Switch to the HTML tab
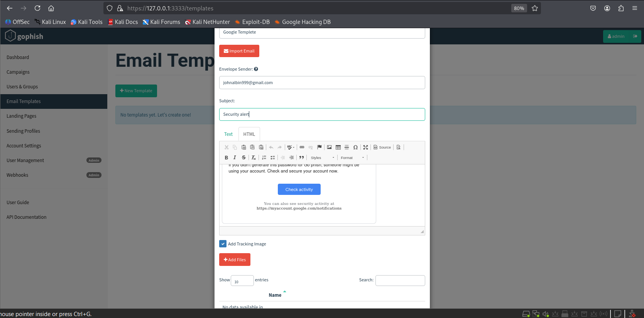Image resolution: width=644 pixels, height=318 pixels. (249, 134)
